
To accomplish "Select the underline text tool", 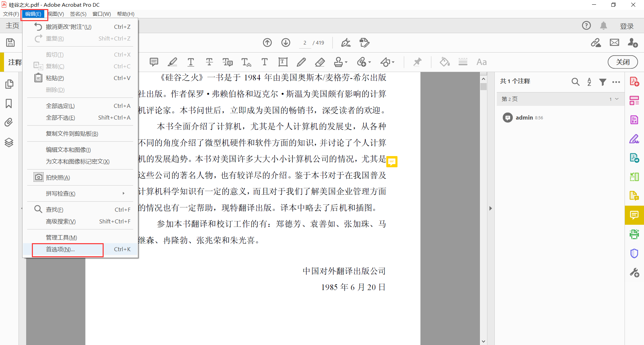I will pyautogui.click(x=191, y=62).
